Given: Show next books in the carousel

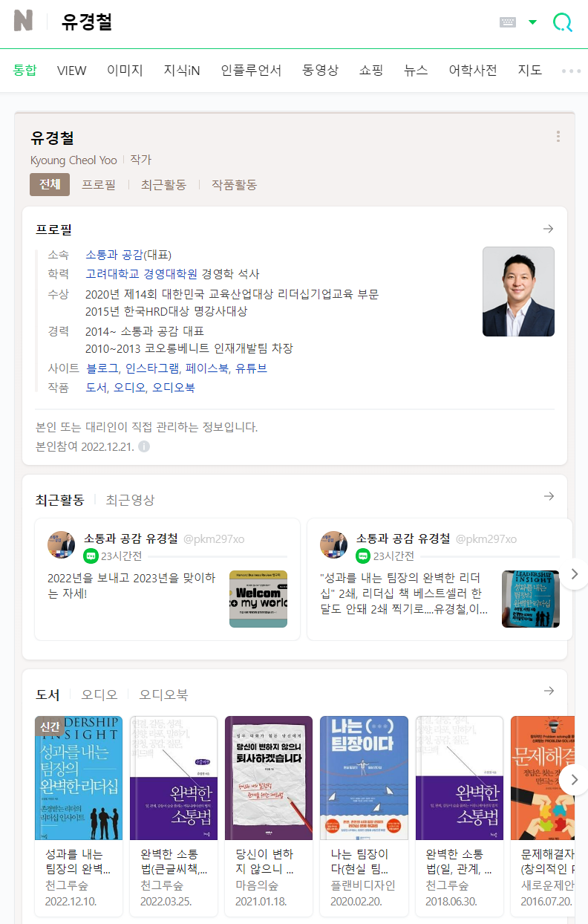Looking at the screenshot, I should pyautogui.click(x=573, y=781).
